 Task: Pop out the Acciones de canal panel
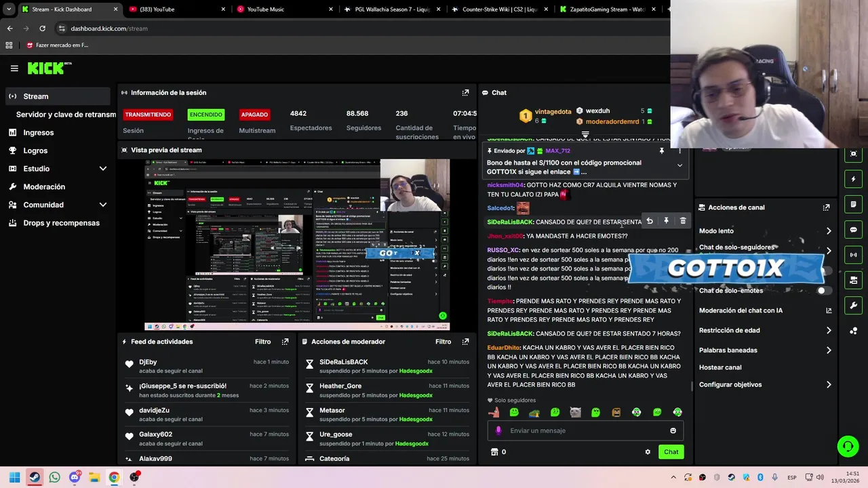(x=826, y=207)
